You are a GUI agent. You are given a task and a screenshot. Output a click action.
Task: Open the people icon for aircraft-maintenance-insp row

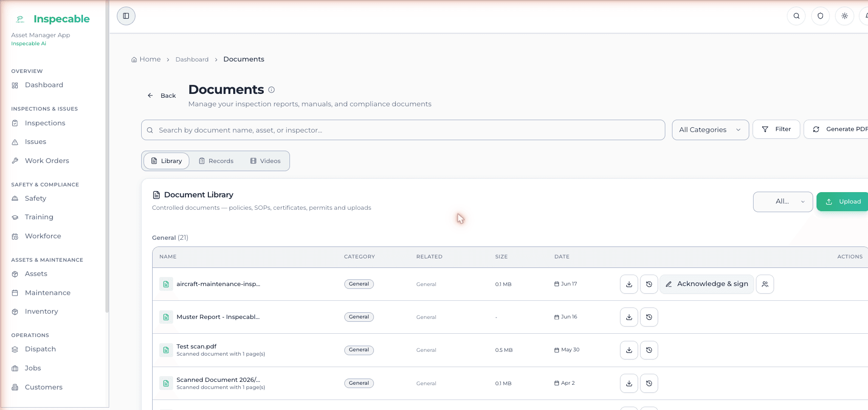click(765, 284)
